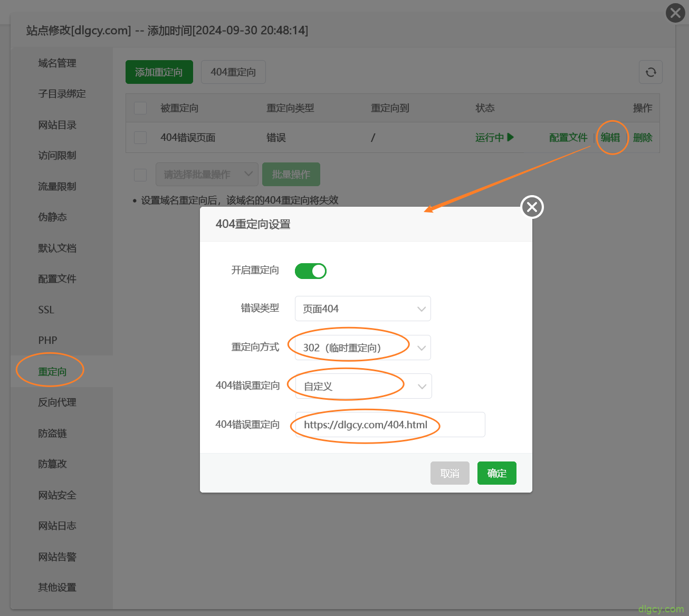Close the 404重定向设置 dialog with the X
This screenshot has height=616, width=689.
(x=532, y=207)
